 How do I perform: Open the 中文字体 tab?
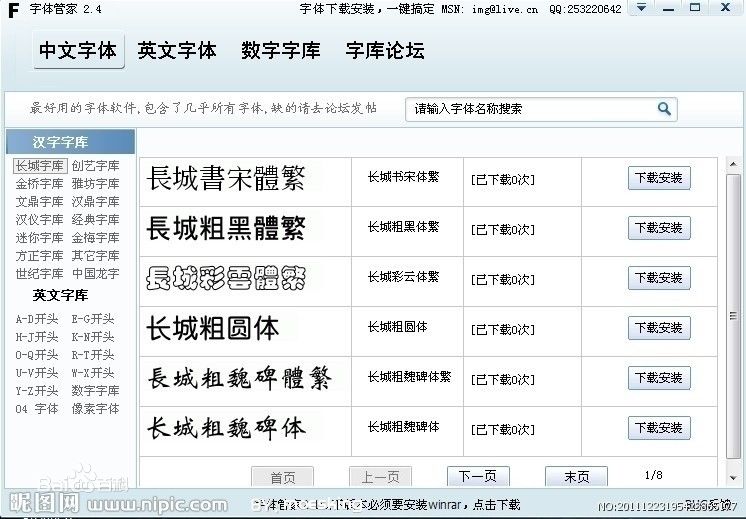tap(78, 51)
